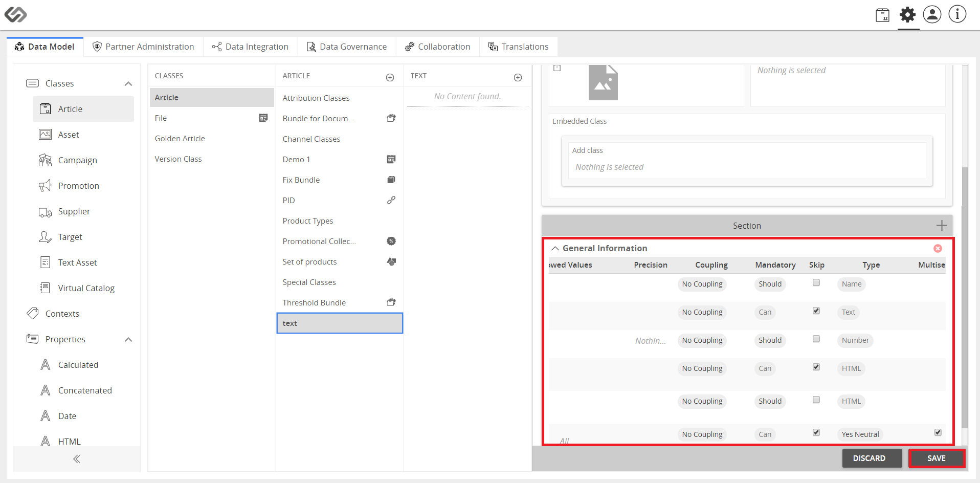This screenshot has width=980, height=483.
Task: Click the add icon in ARTICLE column header
Action: [x=390, y=77]
